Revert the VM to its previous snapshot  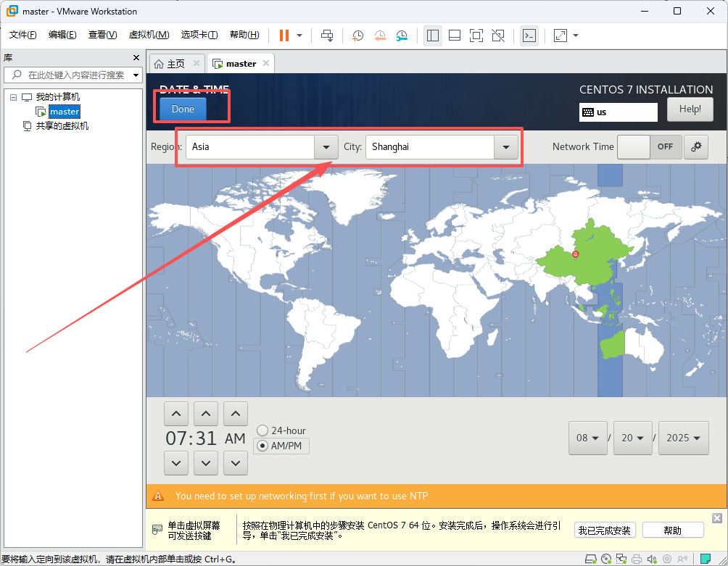click(380, 36)
